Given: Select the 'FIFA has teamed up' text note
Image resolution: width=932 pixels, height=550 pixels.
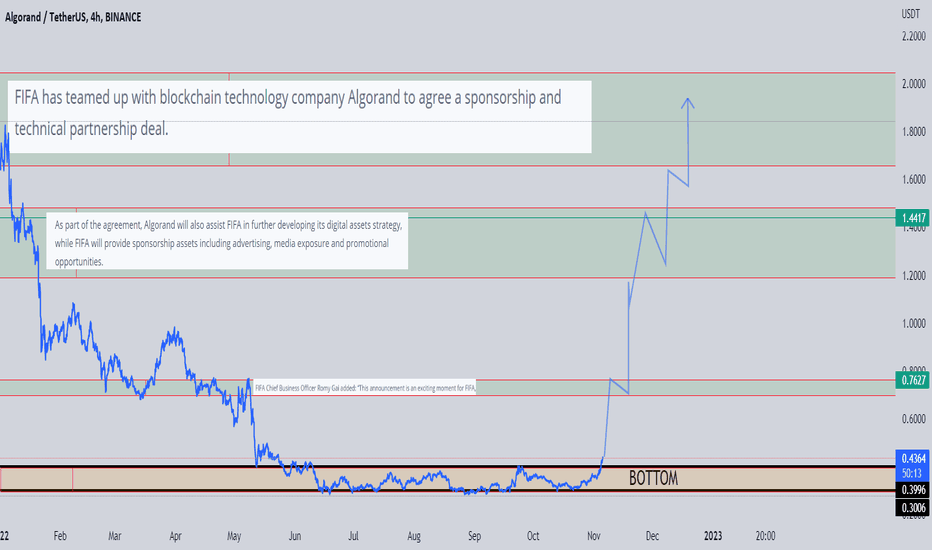Looking at the screenshot, I should point(300,117).
